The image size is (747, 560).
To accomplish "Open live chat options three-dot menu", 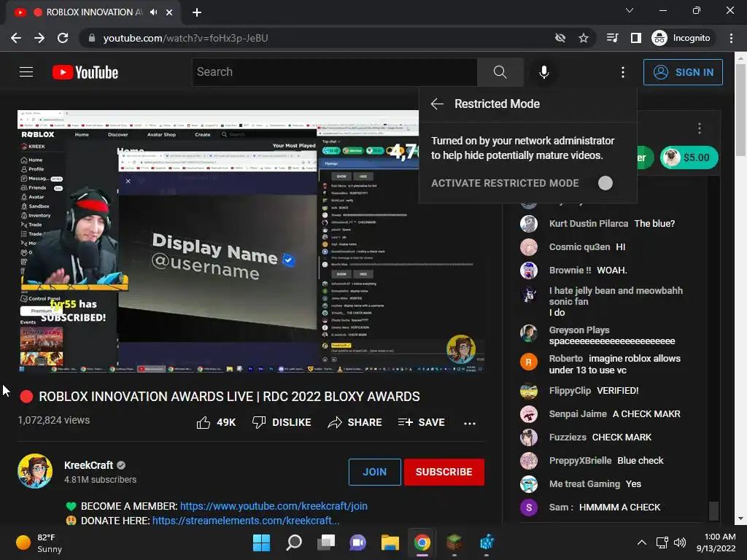I will (x=700, y=128).
